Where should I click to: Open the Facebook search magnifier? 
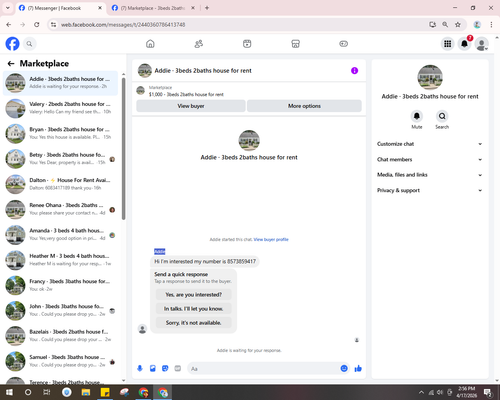(29, 44)
